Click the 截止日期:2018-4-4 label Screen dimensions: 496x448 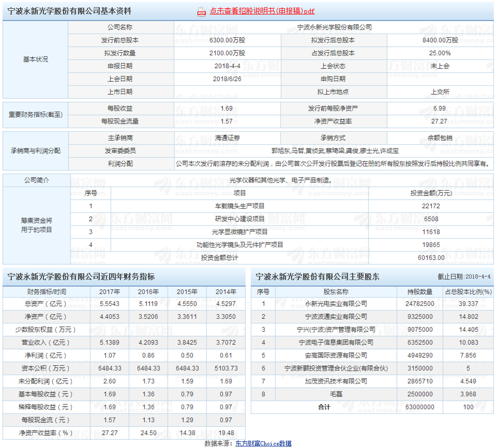(463, 278)
